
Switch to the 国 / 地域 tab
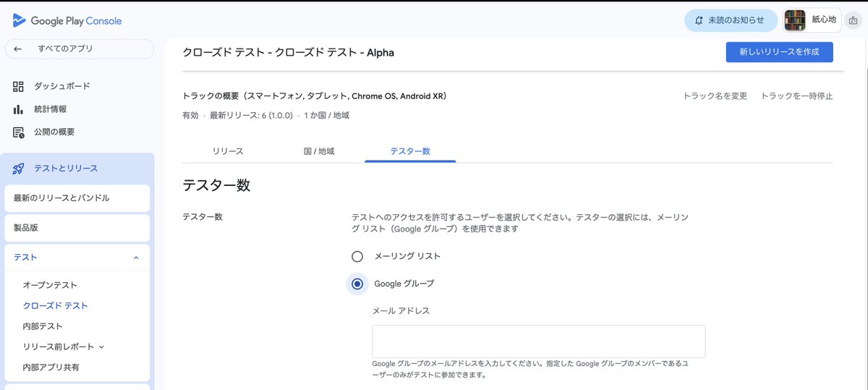tap(319, 151)
